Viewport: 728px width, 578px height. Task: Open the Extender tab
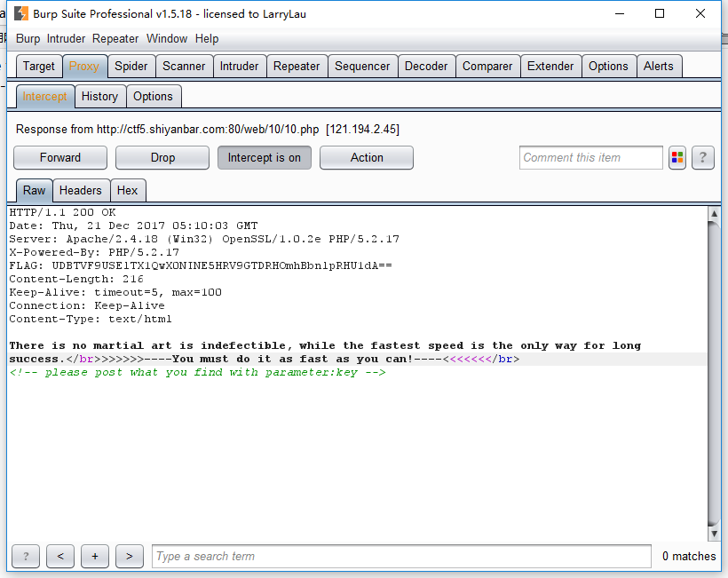click(x=550, y=67)
